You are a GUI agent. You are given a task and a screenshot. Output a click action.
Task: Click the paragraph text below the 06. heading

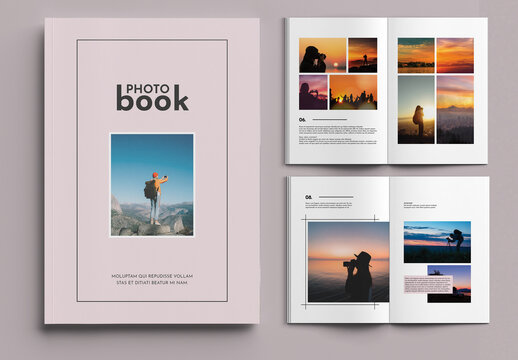click(338, 135)
